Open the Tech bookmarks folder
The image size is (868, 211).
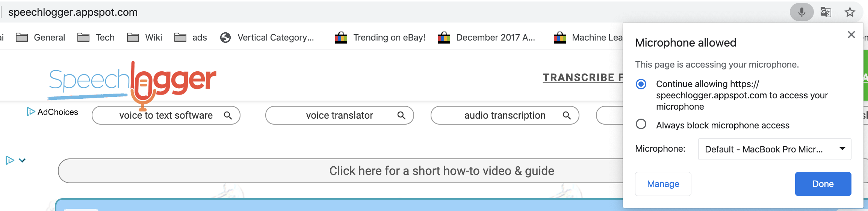point(96,38)
